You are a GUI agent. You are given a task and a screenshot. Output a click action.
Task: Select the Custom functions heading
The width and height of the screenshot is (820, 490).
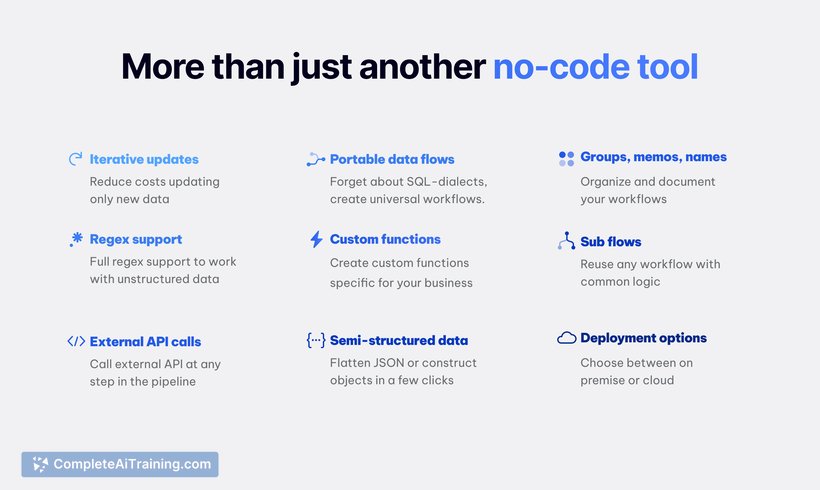(x=385, y=240)
